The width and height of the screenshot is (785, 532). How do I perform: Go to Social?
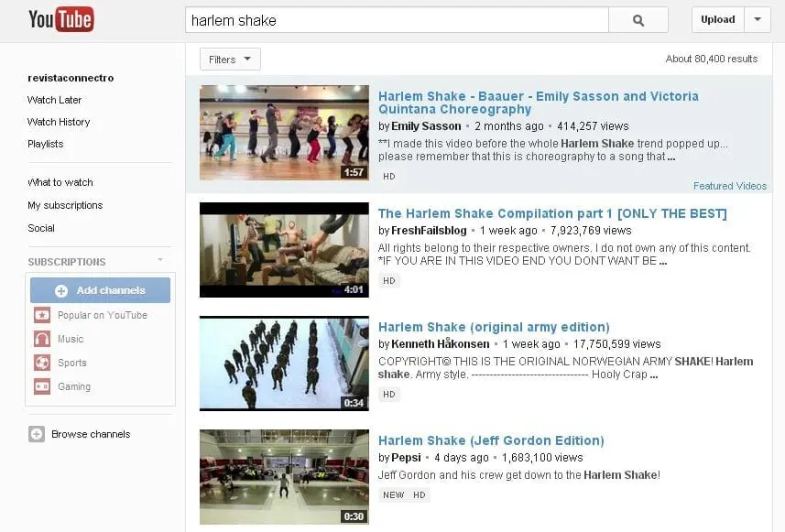coord(41,228)
